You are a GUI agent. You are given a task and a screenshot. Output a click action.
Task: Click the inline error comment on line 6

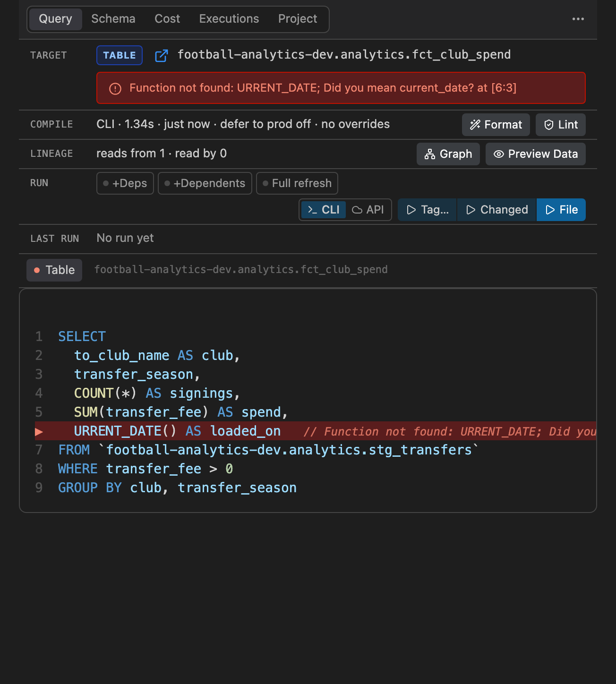point(450,431)
